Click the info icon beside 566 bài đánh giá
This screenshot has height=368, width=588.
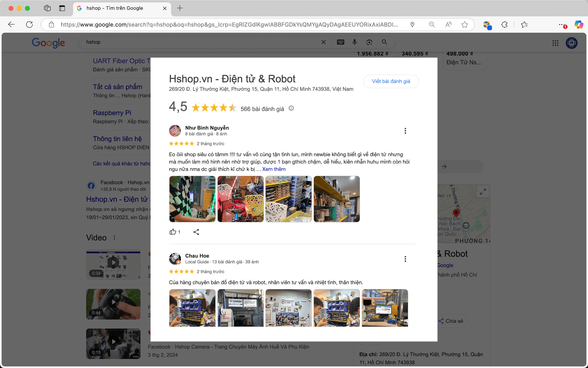[291, 108]
